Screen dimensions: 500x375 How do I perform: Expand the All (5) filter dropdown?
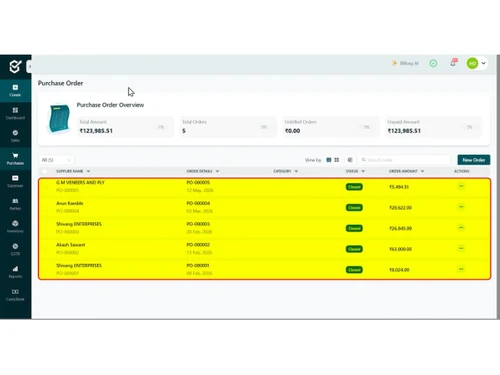pyautogui.click(x=56, y=160)
